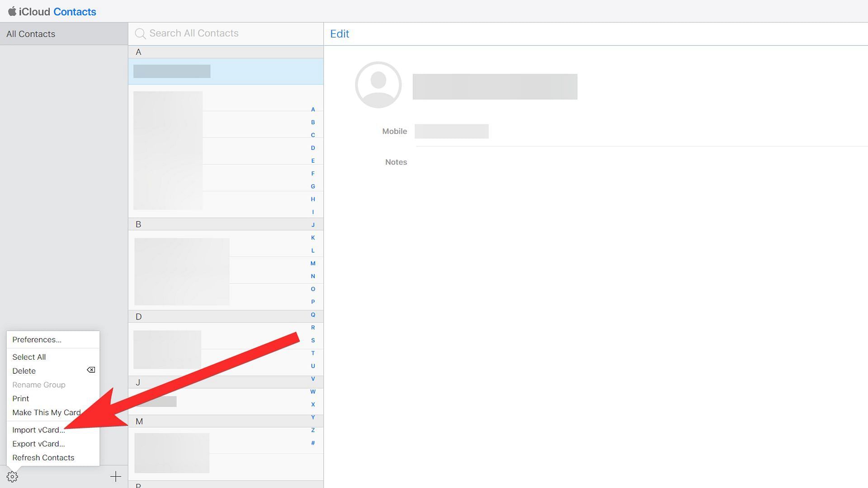The height and width of the screenshot is (488, 868).
Task: Click 'Refresh Contacts' in context menu
Action: 43,458
